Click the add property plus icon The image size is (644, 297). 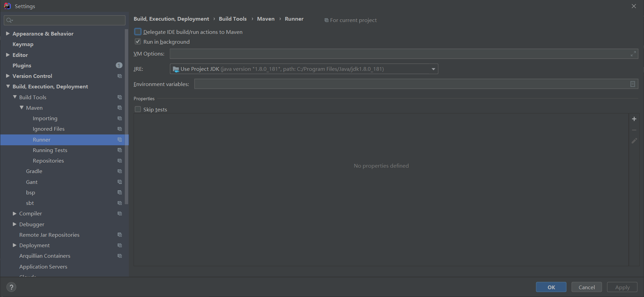(634, 119)
